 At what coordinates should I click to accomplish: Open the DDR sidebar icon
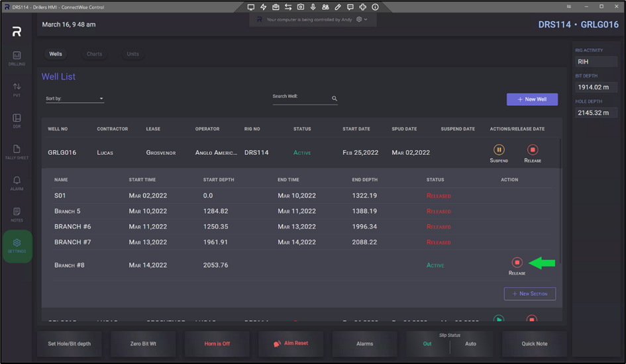17,120
